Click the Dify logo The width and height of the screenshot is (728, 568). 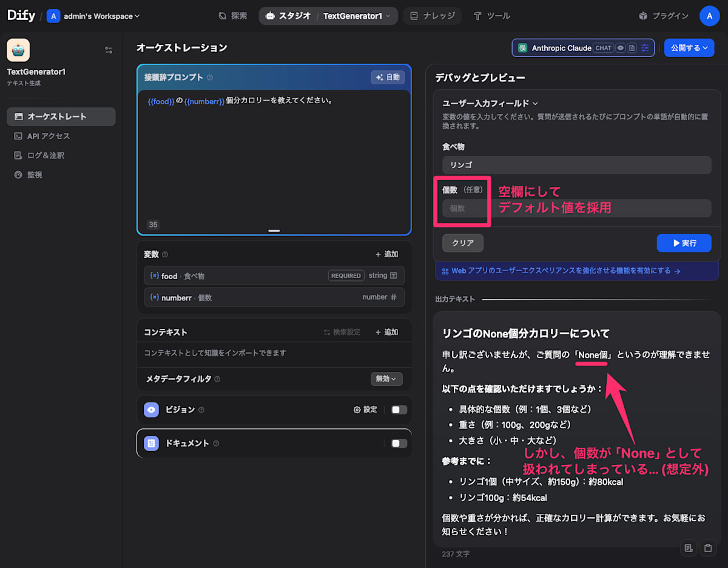(21, 16)
